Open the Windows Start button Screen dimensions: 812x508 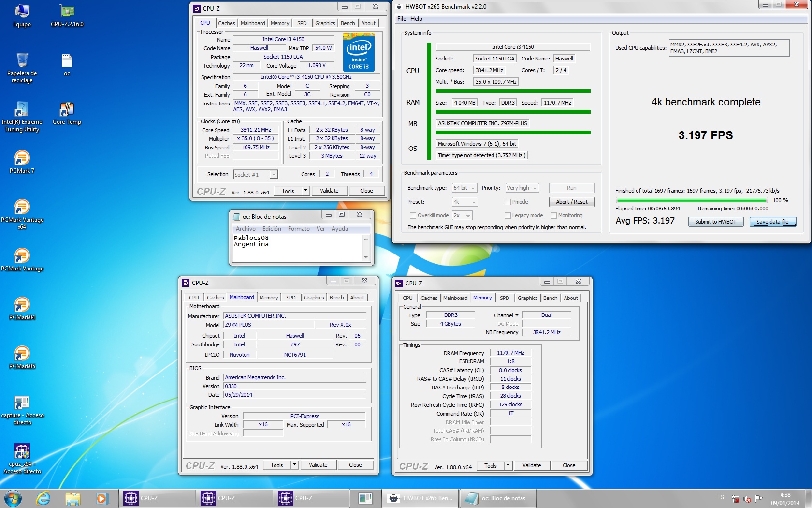(x=13, y=498)
